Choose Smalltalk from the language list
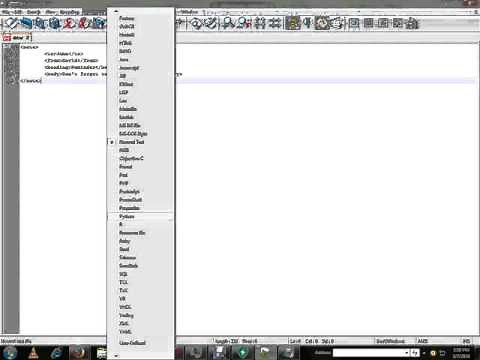 coord(140,266)
